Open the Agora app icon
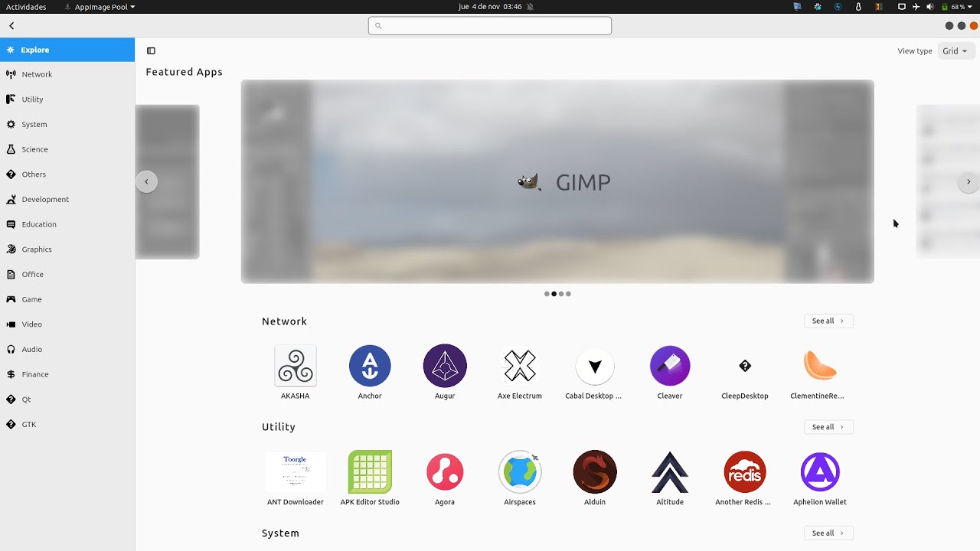 445,472
